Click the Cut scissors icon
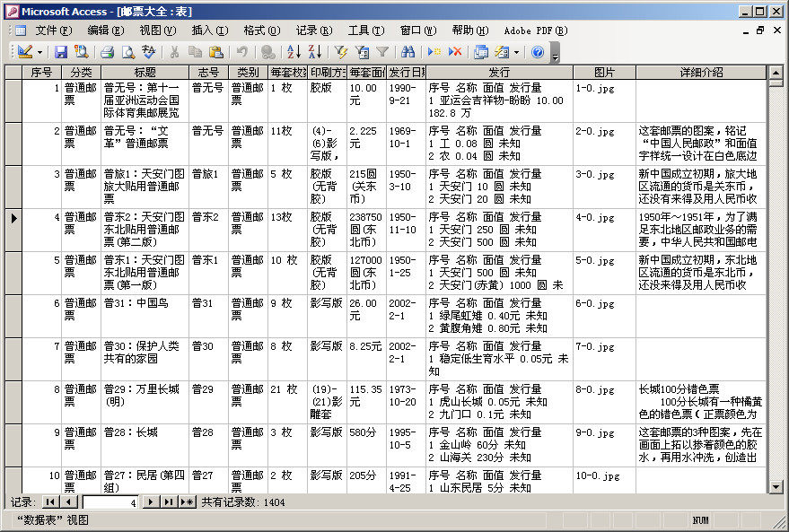 point(174,51)
